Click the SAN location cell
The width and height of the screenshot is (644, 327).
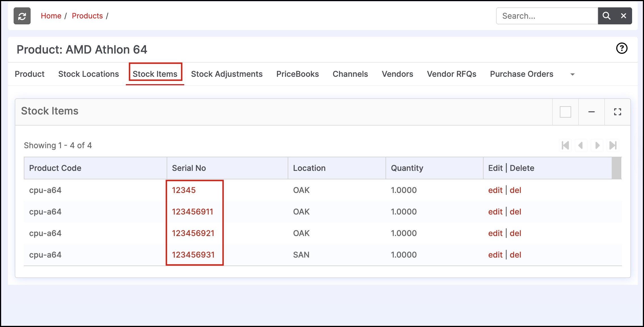click(x=301, y=255)
